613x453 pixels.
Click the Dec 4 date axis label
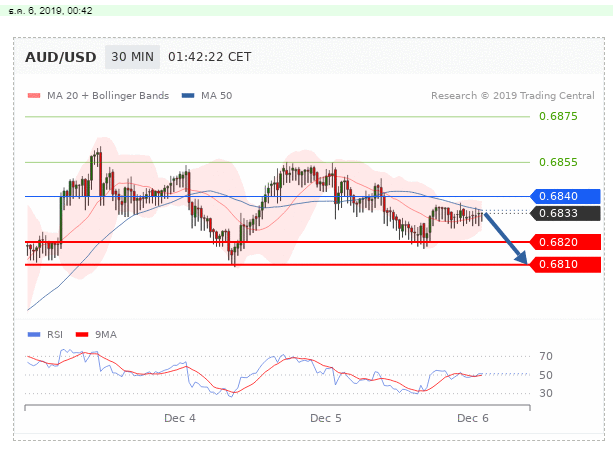point(180,419)
